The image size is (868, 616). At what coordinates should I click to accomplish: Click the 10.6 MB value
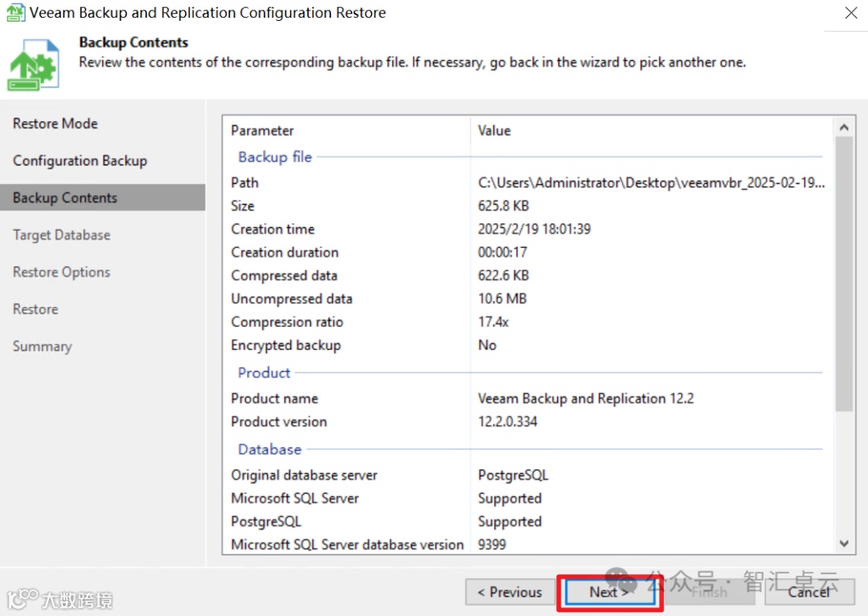[502, 299]
